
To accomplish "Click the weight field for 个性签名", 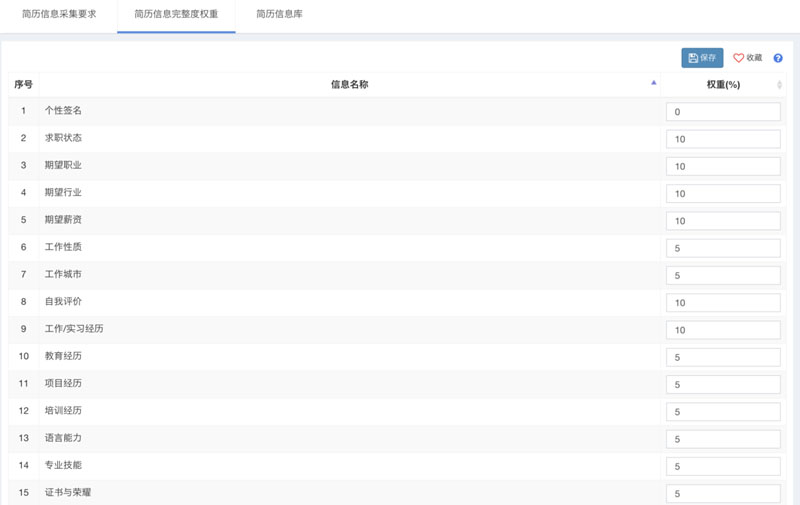I will (x=723, y=112).
